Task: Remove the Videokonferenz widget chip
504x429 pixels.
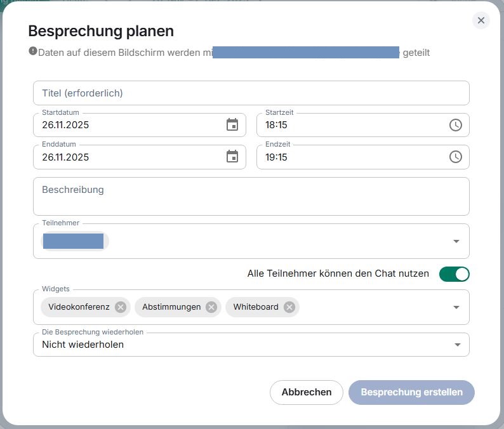Action: click(121, 307)
